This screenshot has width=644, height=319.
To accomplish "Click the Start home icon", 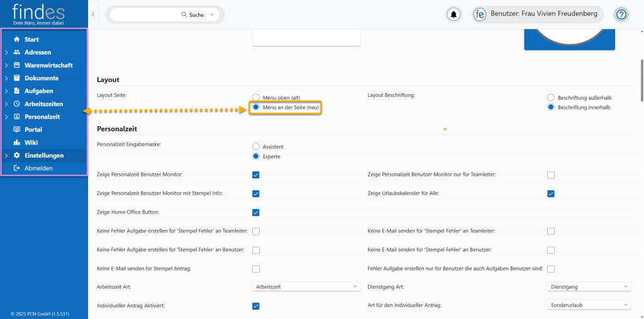I will (x=17, y=40).
